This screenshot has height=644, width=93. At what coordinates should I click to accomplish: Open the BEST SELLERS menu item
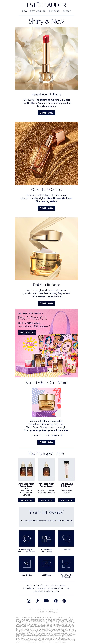pyautogui.click(x=38, y=11)
